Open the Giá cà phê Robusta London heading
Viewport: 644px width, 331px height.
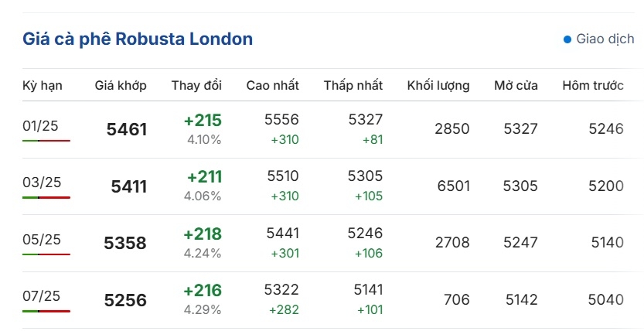[138, 39]
